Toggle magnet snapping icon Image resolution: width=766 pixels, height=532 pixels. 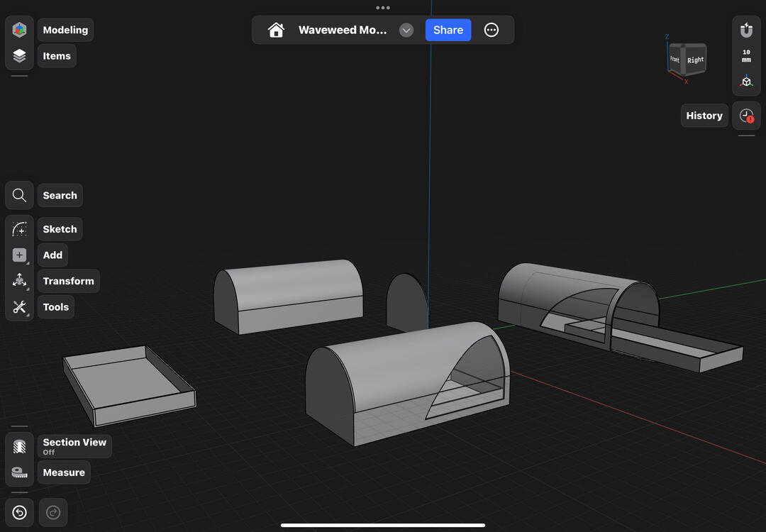[x=746, y=31]
